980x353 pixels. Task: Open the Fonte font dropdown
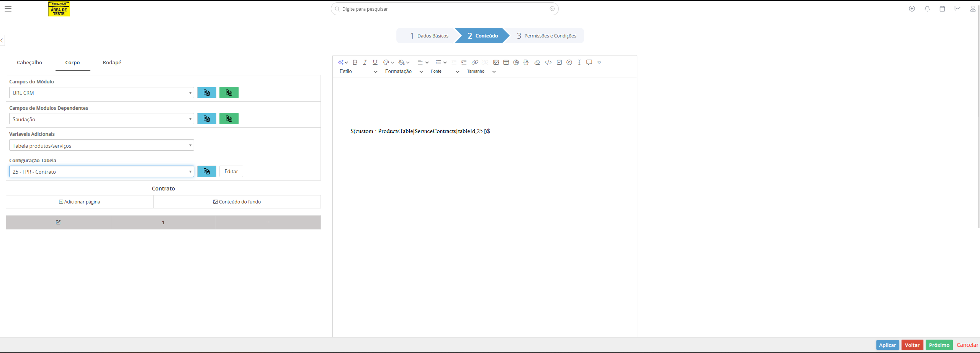click(x=445, y=72)
